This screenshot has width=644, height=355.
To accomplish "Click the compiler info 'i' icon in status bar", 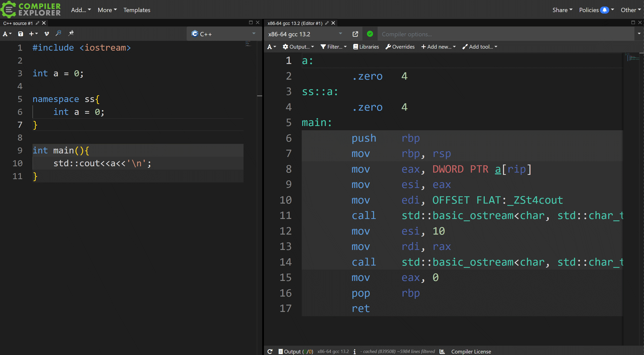I will click(355, 351).
